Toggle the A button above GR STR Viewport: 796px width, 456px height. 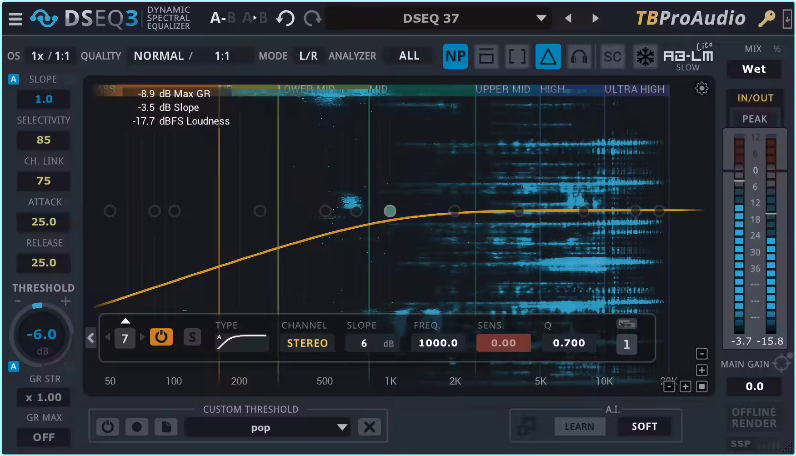tap(13, 366)
